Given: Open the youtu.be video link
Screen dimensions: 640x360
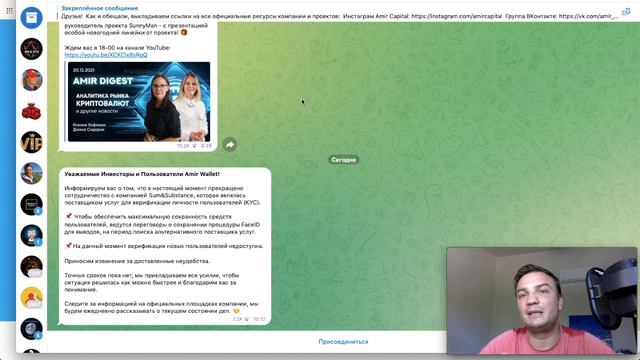Looking at the screenshot, I should (x=106, y=55).
